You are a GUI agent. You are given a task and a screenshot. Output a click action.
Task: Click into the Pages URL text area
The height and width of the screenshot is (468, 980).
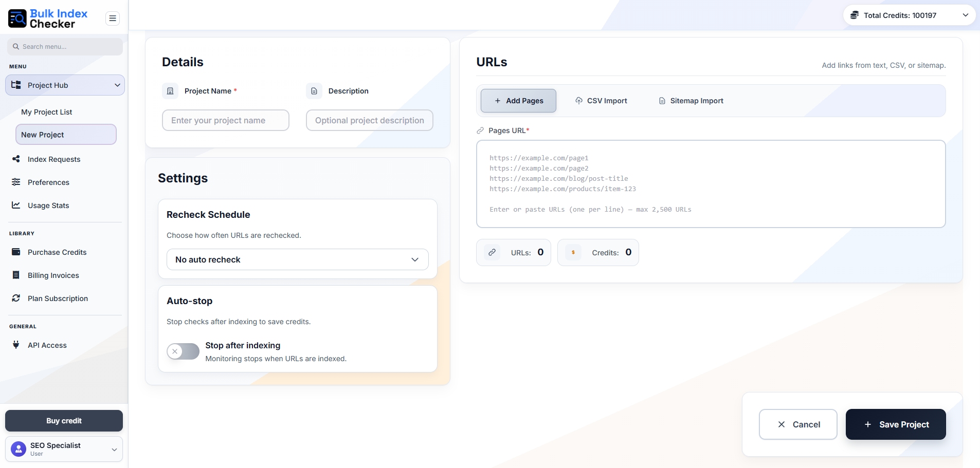coord(711,184)
